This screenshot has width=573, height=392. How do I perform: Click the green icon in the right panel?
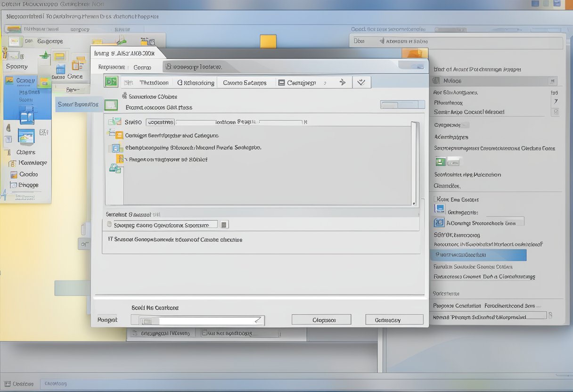tap(440, 162)
